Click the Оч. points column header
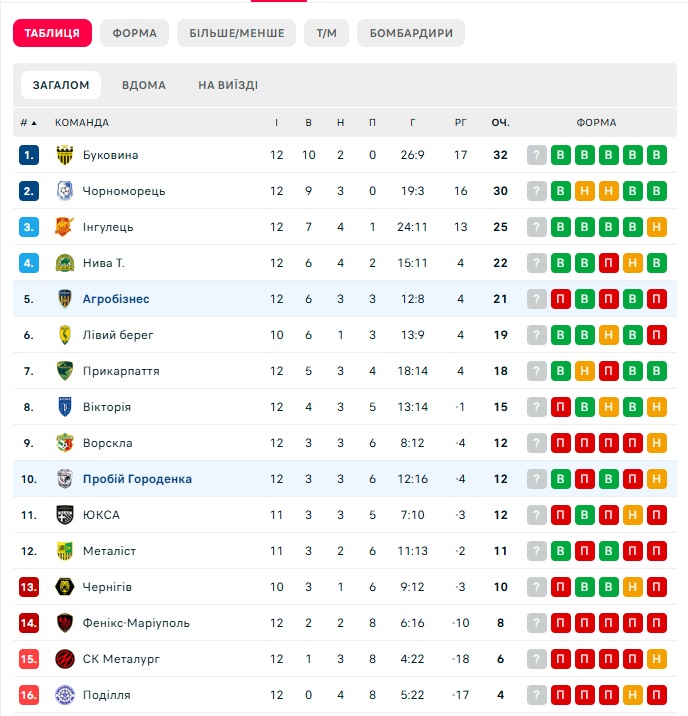This screenshot has height=716, width=688. coord(501,123)
